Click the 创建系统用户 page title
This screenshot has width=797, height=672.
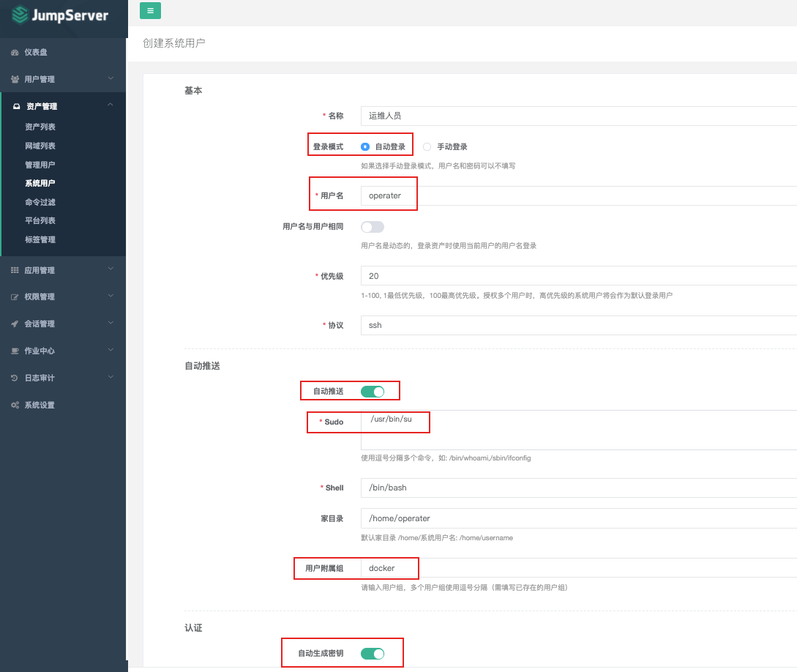pyautogui.click(x=174, y=43)
